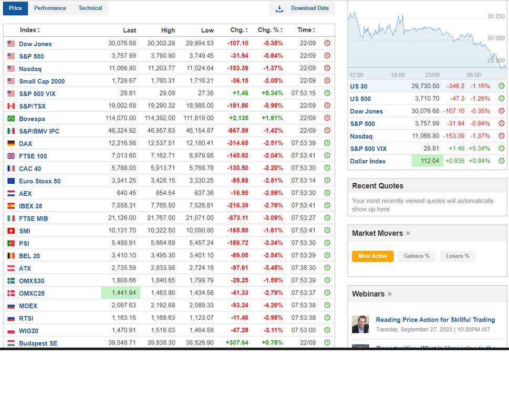Screen dimensions: 509x420
Task: Switch to the Technical tab
Action: [x=90, y=8]
